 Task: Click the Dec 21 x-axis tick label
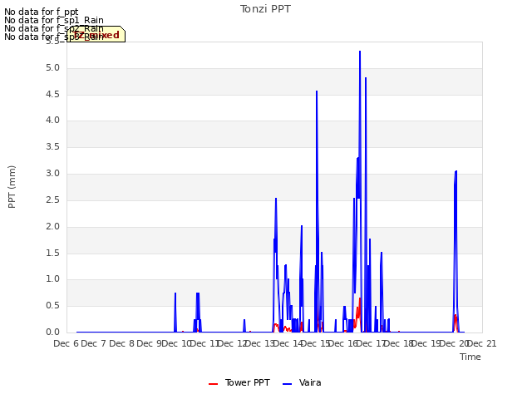click(481, 343)
